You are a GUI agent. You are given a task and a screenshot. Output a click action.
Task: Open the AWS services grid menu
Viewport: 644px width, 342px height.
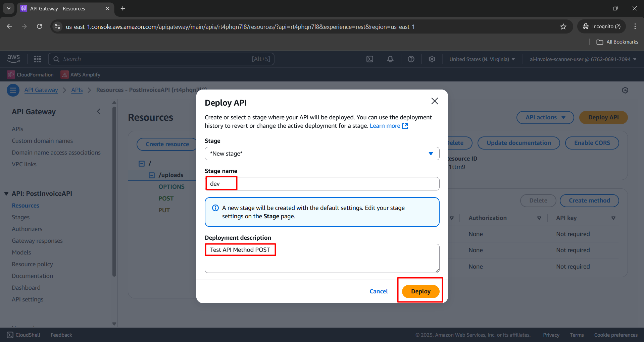coord(38,59)
